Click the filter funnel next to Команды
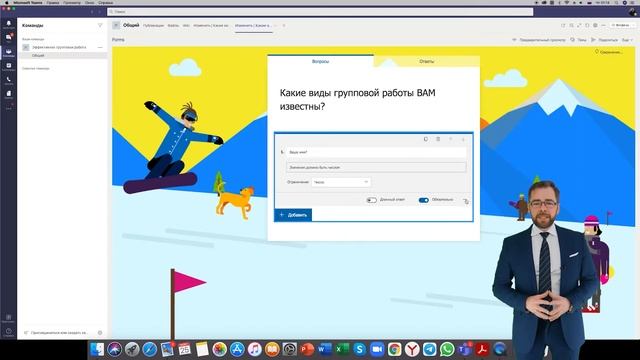 [x=100, y=25]
